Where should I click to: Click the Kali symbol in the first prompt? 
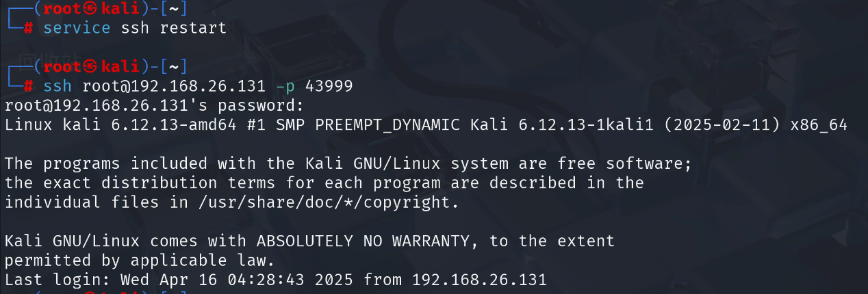pos(92,9)
